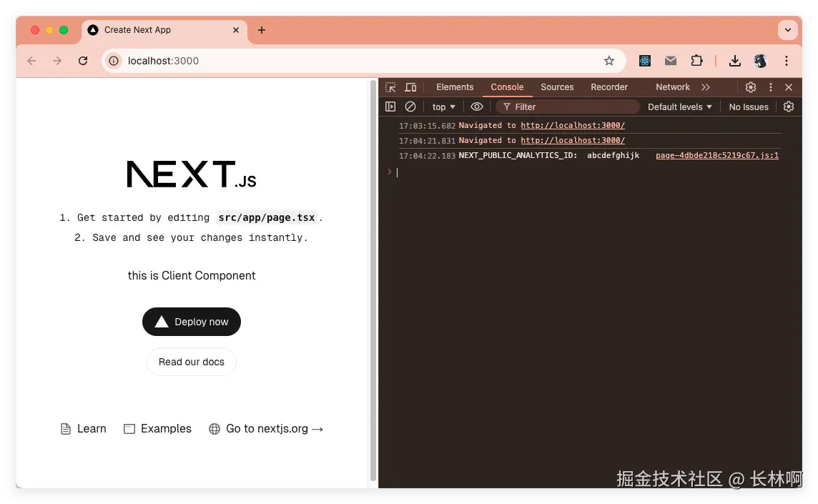Open the Extensions puzzle icon
818x504 pixels.
click(696, 61)
